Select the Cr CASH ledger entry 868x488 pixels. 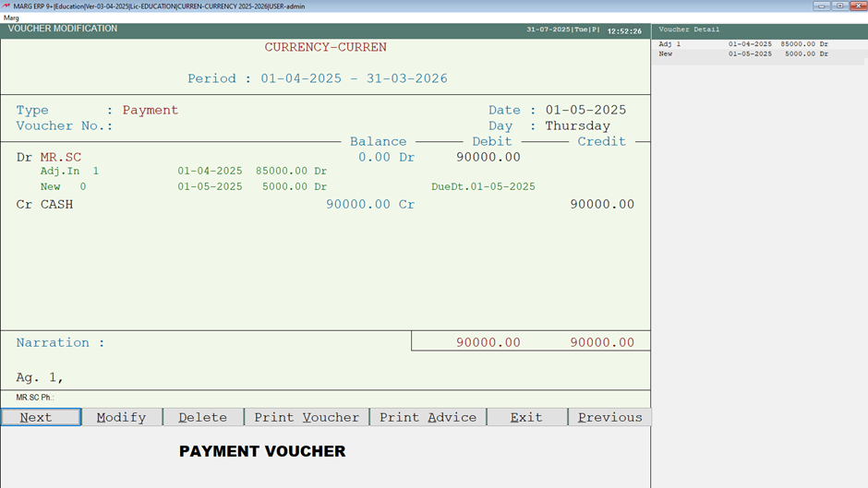pos(56,204)
